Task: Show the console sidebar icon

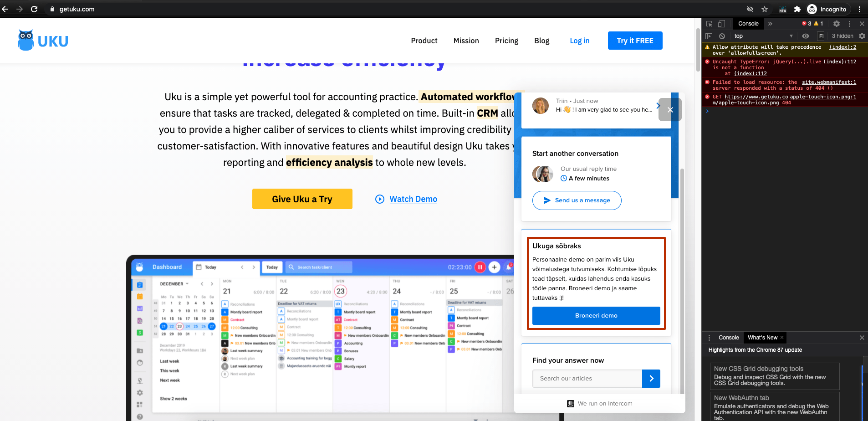Action: (x=709, y=36)
